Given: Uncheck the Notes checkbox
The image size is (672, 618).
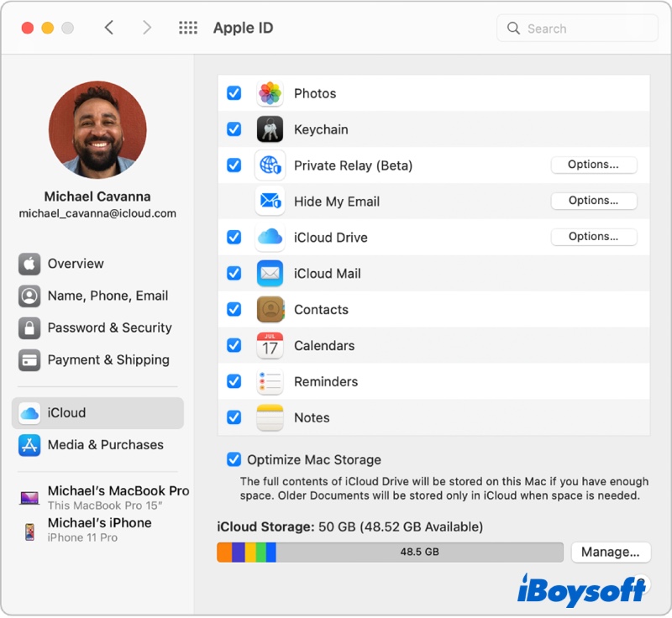Looking at the screenshot, I should [x=234, y=416].
